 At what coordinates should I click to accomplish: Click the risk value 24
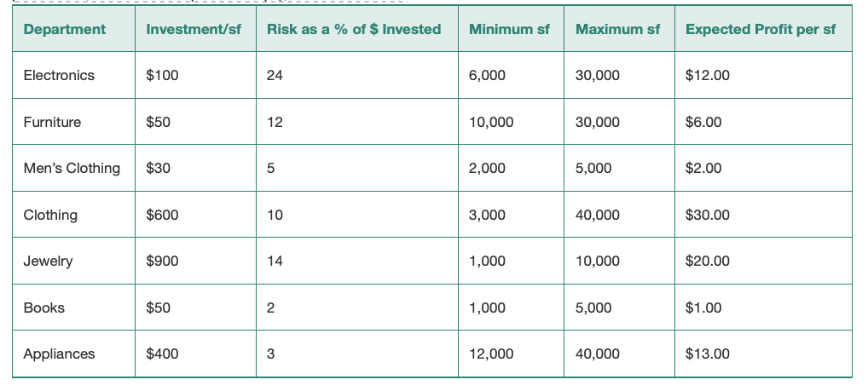click(275, 75)
